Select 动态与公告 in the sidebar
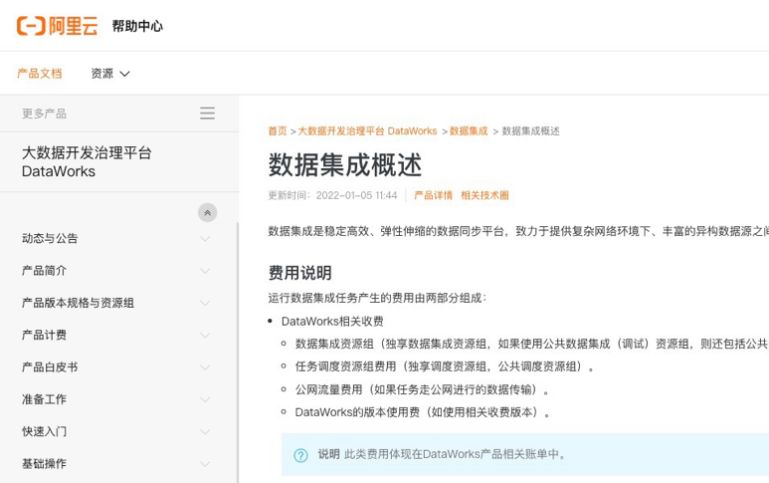The image size is (769, 483). click(50, 238)
